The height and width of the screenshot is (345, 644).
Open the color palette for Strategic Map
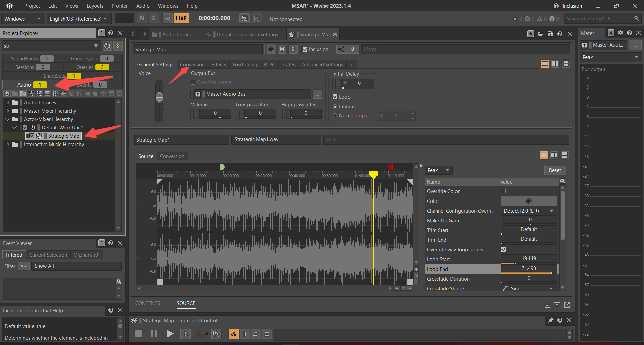pyautogui.click(x=271, y=49)
